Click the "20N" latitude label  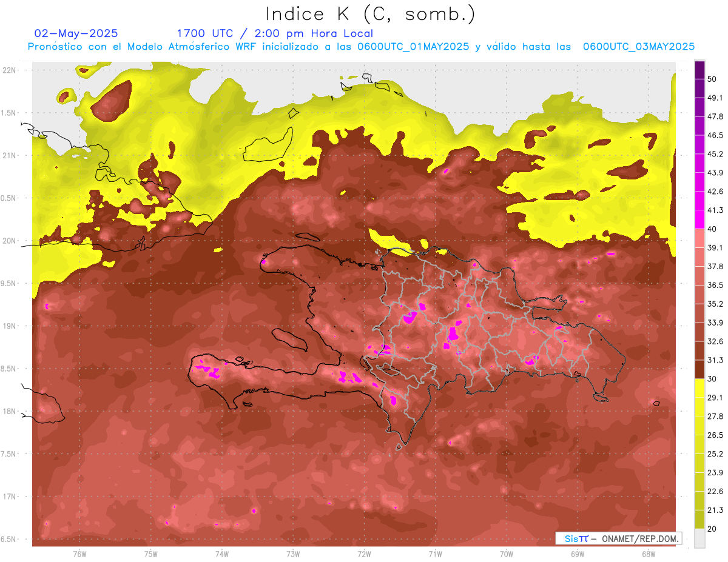coord(10,241)
